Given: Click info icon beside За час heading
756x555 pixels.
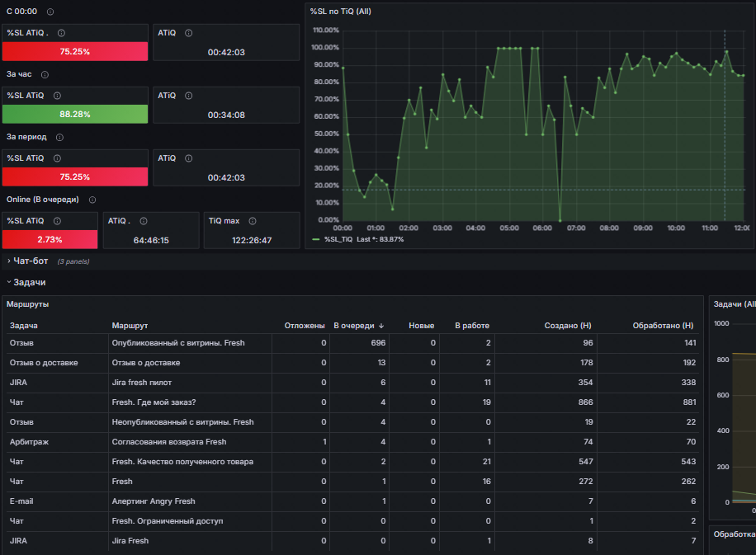Looking at the screenshot, I should click(45, 75).
